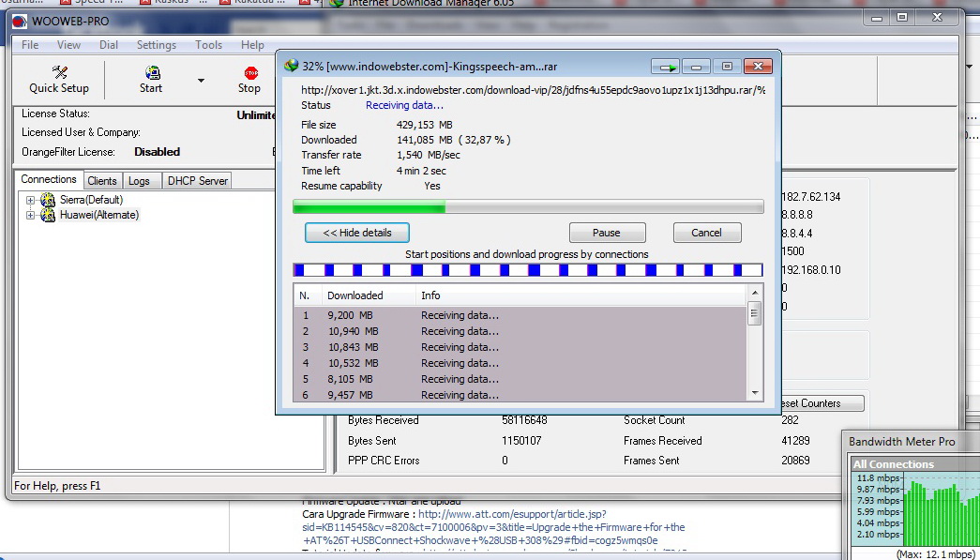Click Bytes Received value 58116648
The height and width of the screenshot is (560, 980).
pyautogui.click(x=524, y=420)
